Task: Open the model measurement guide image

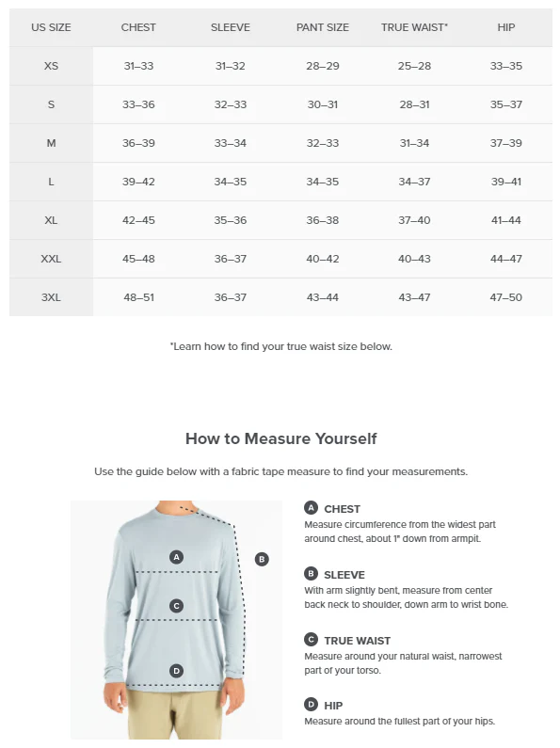Action: (177, 620)
